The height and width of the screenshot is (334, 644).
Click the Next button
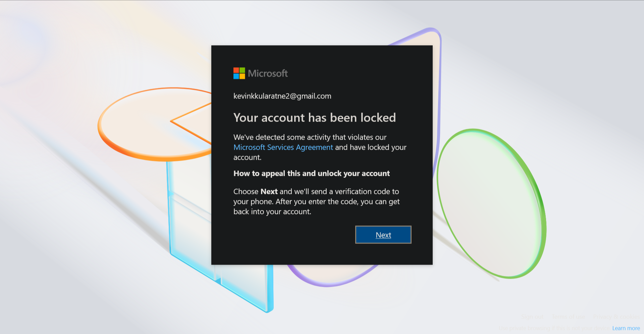click(x=383, y=235)
